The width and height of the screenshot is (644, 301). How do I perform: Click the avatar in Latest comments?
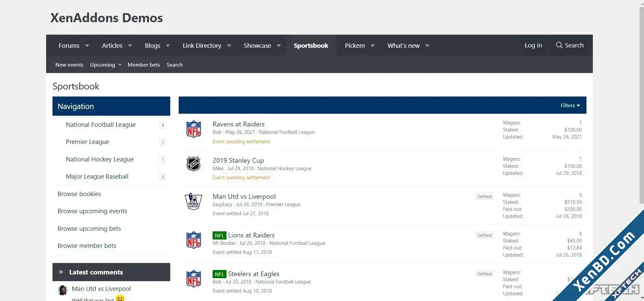pyautogui.click(x=63, y=290)
